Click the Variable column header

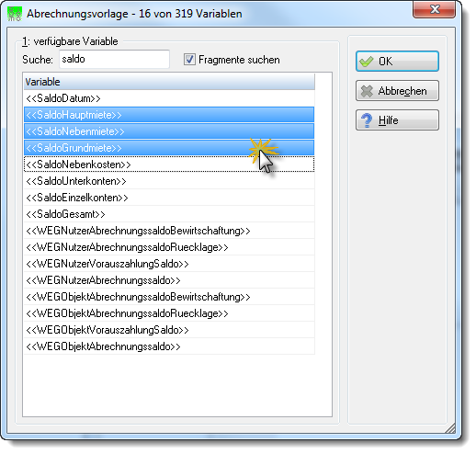point(169,82)
